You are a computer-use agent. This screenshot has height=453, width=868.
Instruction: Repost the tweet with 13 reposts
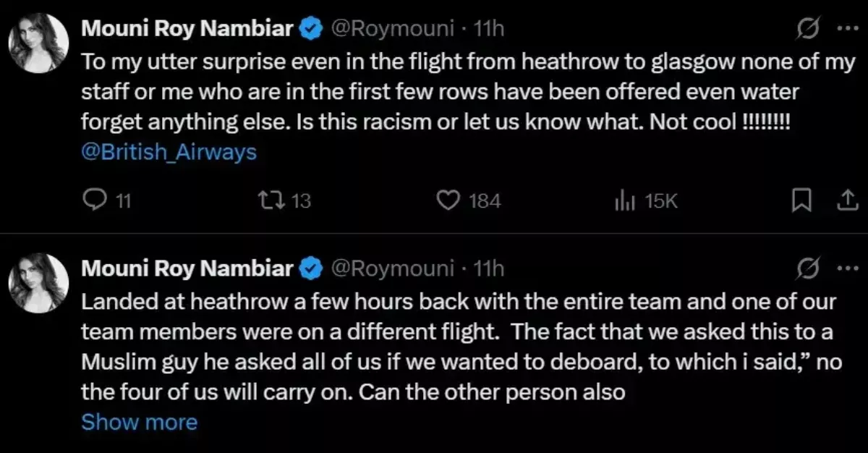pos(271,200)
